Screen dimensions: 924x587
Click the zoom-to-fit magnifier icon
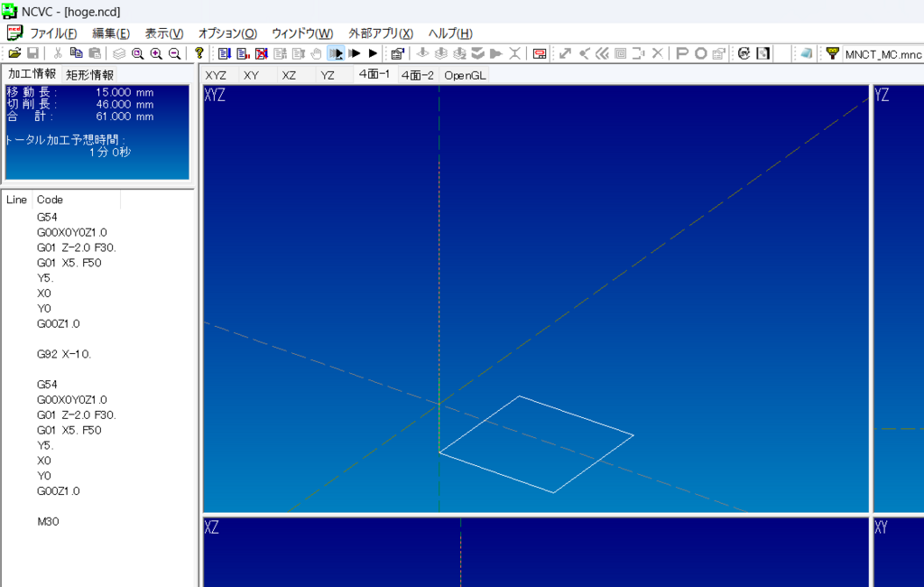pos(138,53)
